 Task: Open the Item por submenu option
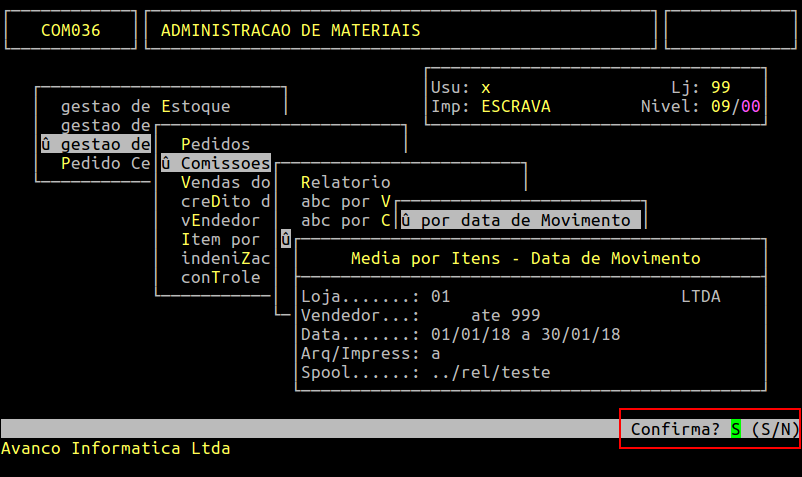click(220, 239)
